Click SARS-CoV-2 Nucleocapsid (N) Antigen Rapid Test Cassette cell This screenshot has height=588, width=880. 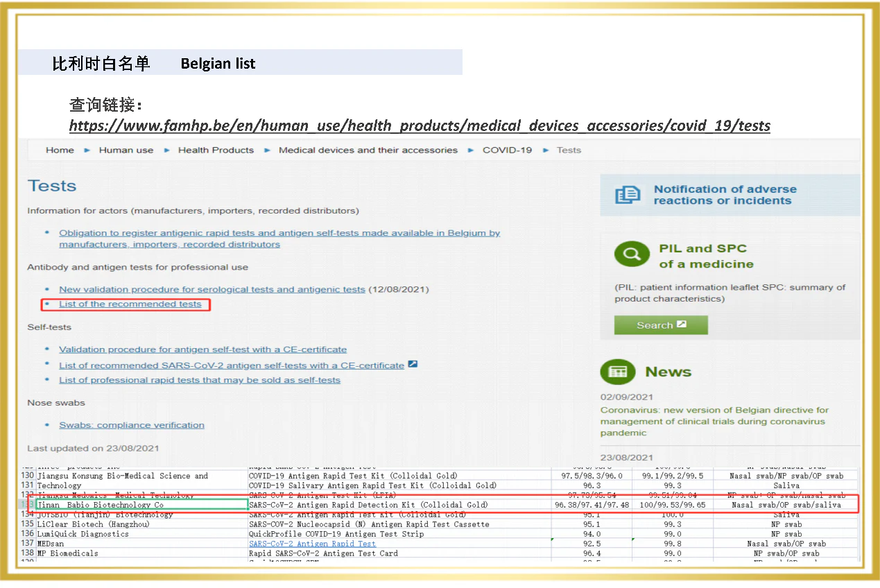pyautogui.click(x=400, y=524)
